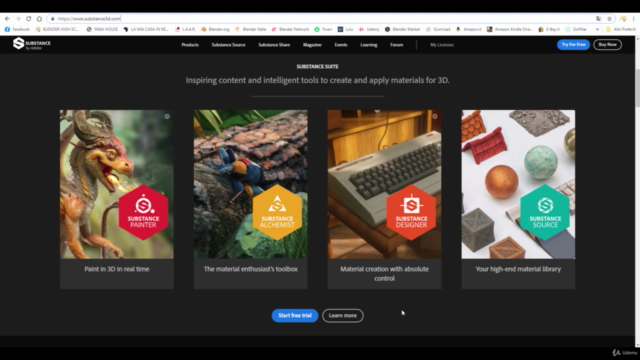640x360 pixels.
Task: Click the scrollbar up arrow
Action: coord(637,38)
